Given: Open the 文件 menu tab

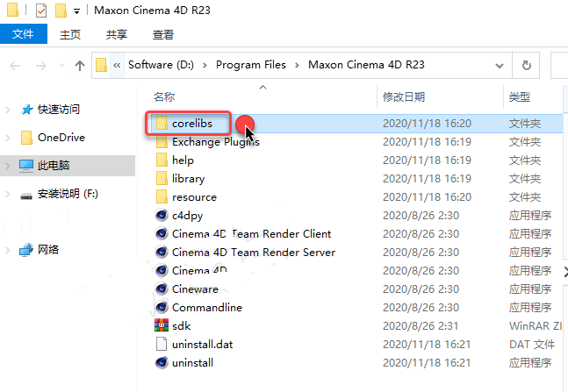Looking at the screenshot, I should click(x=23, y=34).
